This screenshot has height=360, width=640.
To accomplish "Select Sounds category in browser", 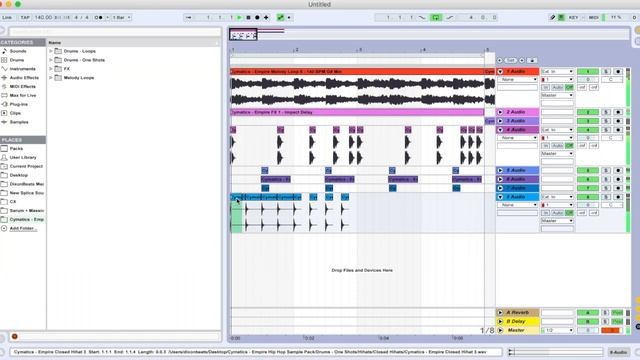I will pos(18,51).
